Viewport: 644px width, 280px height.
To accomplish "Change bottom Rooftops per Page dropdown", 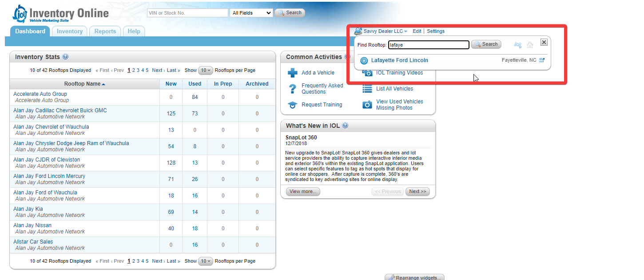I will tap(205, 261).
